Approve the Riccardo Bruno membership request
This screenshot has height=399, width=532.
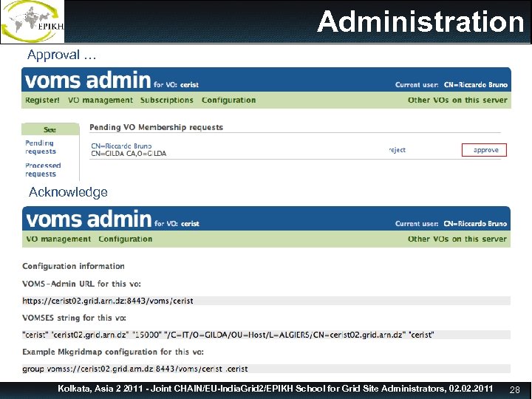point(484,150)
